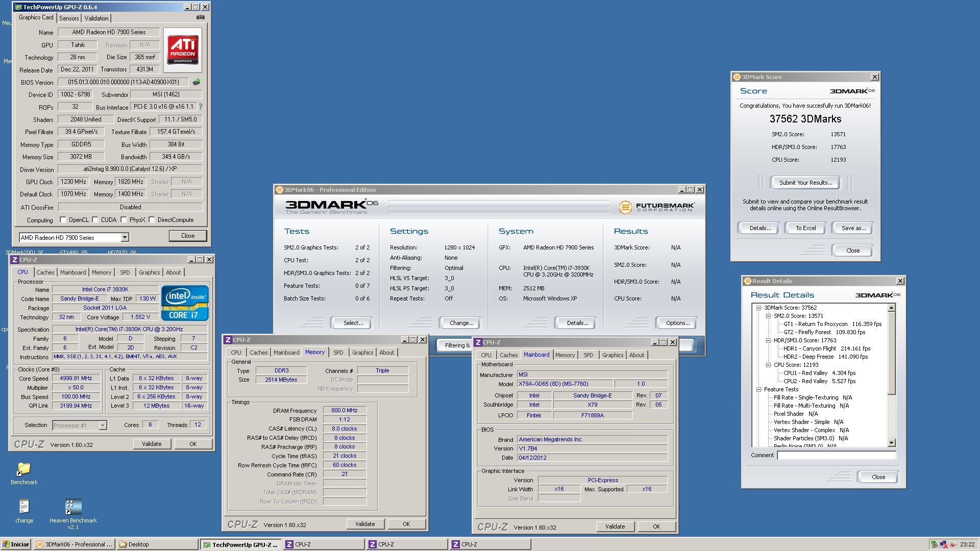The width and height of the screenshot is (980, 551).
Task: Switch to the Sensors tab in GPU-Z
Action: [x=69, y=18]
